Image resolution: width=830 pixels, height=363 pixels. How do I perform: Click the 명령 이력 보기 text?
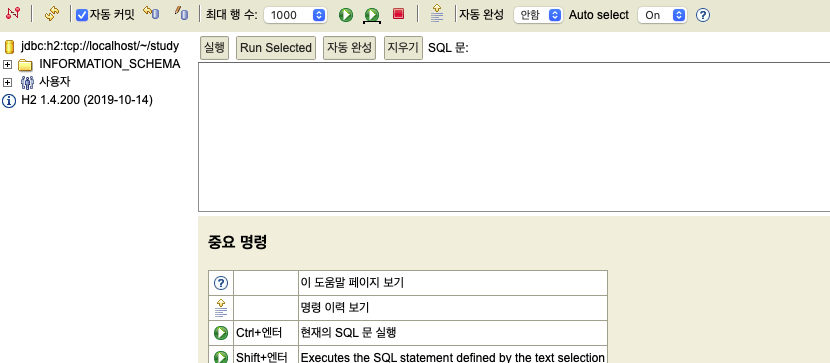tap(335, 307)
